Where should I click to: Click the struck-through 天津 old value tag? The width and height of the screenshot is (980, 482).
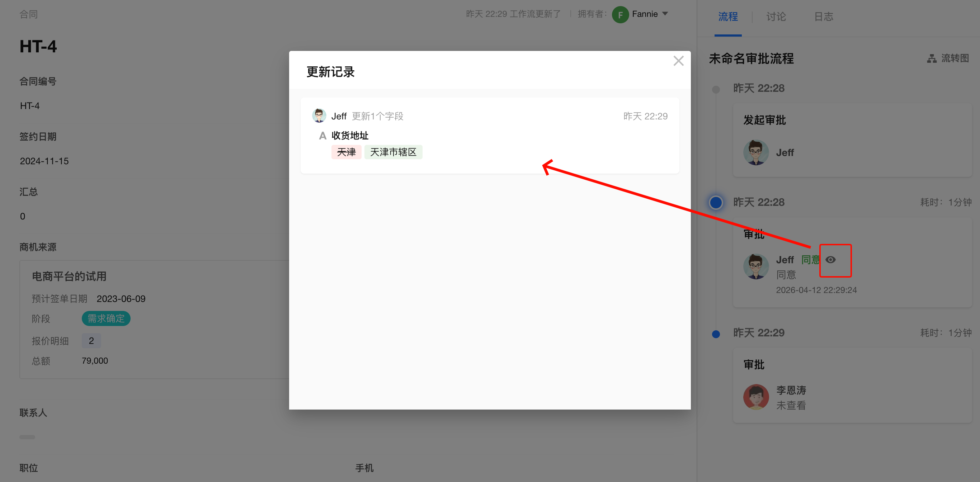346,152
